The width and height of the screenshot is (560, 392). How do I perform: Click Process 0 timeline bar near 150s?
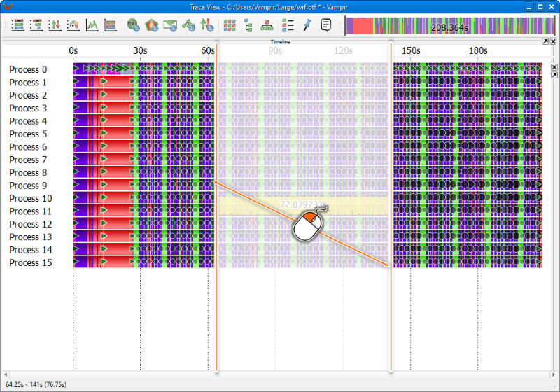pyautogui.click(x=411, y=69)
